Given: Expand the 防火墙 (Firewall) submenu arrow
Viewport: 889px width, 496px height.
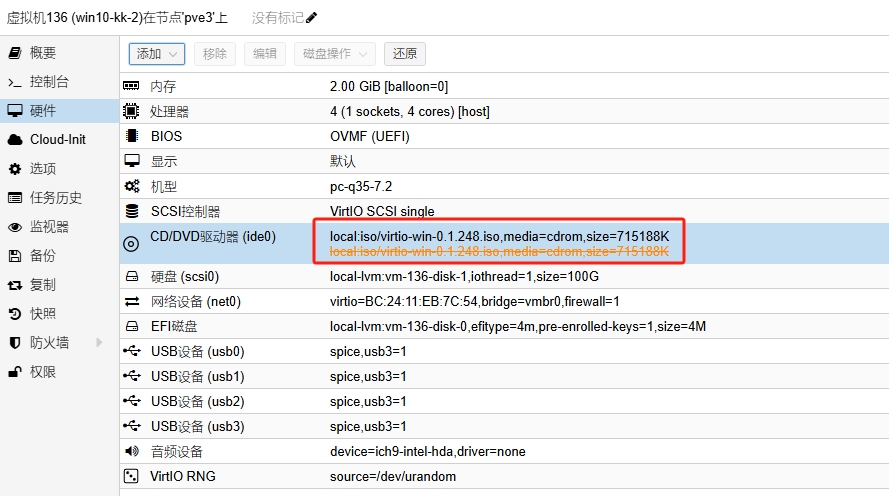Looking at the screenshot, I should pos(99,343).
